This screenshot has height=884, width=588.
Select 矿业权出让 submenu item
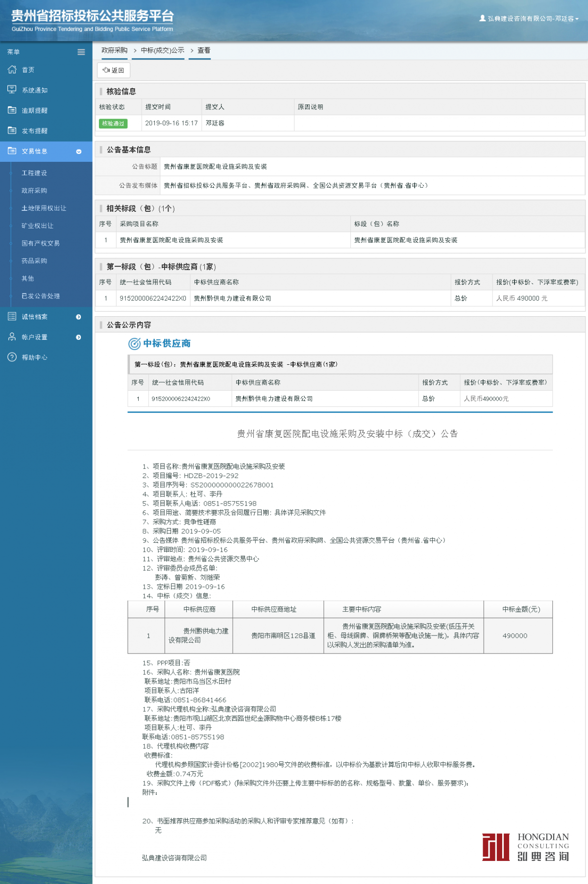pos(37,226)
